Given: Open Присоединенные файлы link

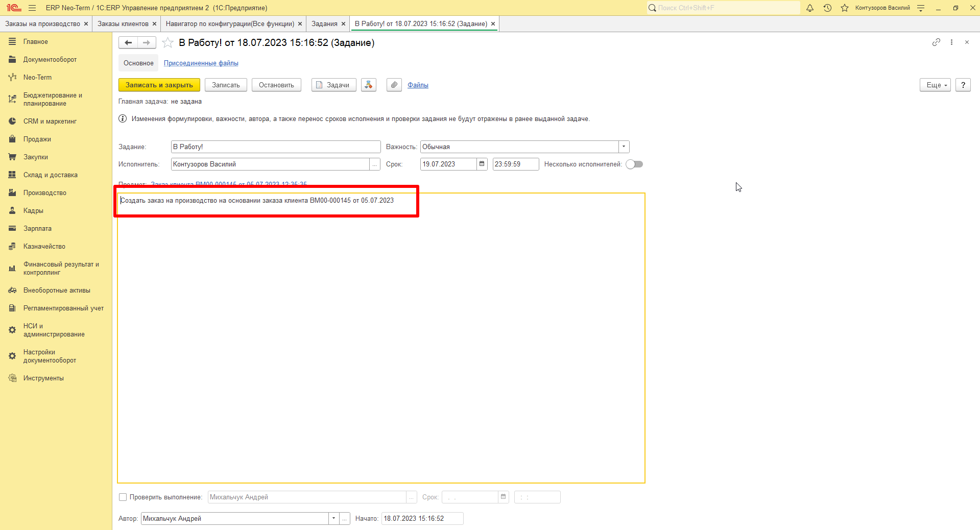Looking at the screenshot, I should [x=201, y=63].
